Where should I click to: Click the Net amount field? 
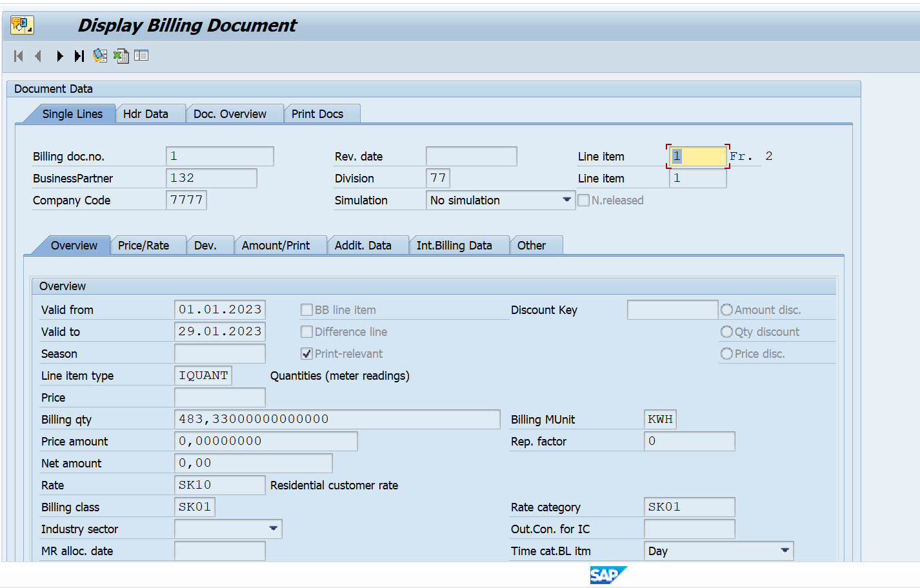point(254,464)
